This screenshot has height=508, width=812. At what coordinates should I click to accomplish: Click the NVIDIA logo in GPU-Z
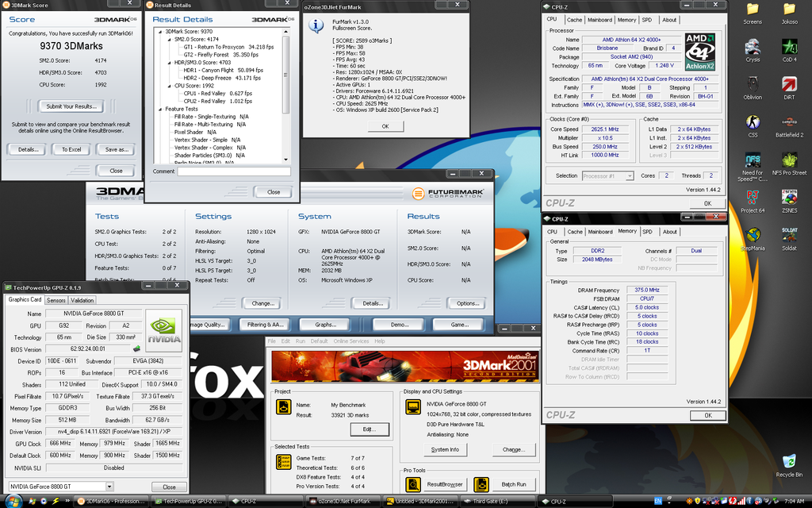pyautogui.click(x=163, y=330)
